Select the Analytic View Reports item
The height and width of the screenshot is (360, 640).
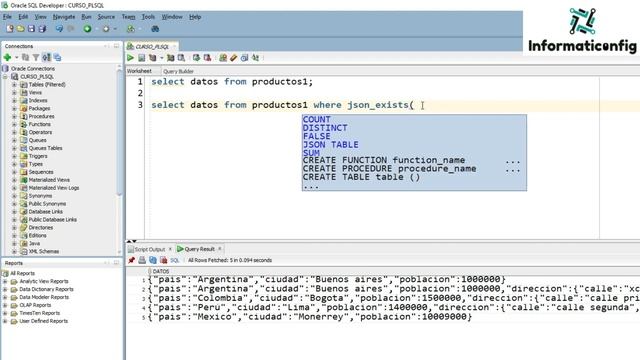pos(44,282)
